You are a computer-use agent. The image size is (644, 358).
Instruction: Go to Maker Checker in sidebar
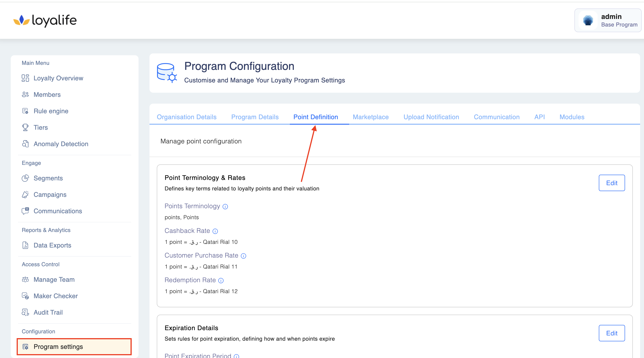pyautogui.click(x=55, y=296)
